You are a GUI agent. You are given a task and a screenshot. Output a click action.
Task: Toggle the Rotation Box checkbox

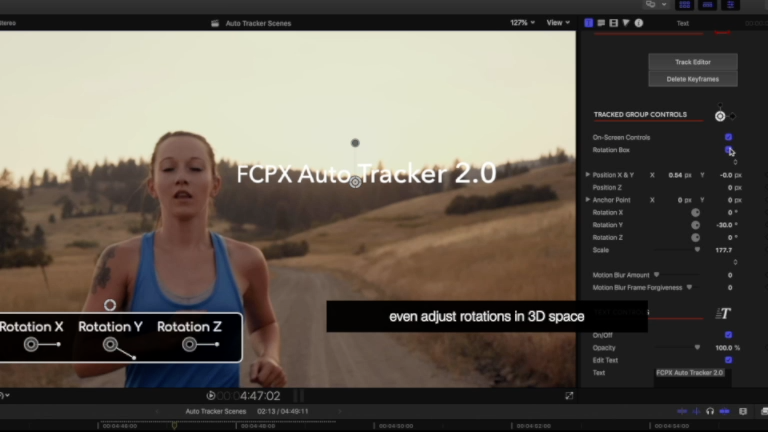pyautogui.click(x=728, y=150)
